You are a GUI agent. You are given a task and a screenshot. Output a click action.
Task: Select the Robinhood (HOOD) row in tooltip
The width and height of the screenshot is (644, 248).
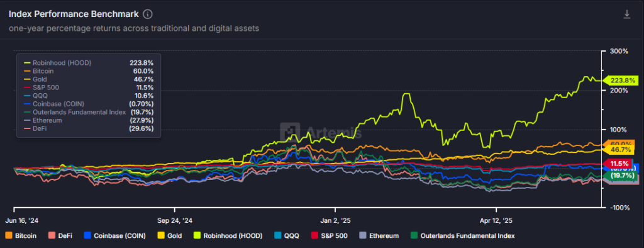pyautogui.click(x=89, y=63)
